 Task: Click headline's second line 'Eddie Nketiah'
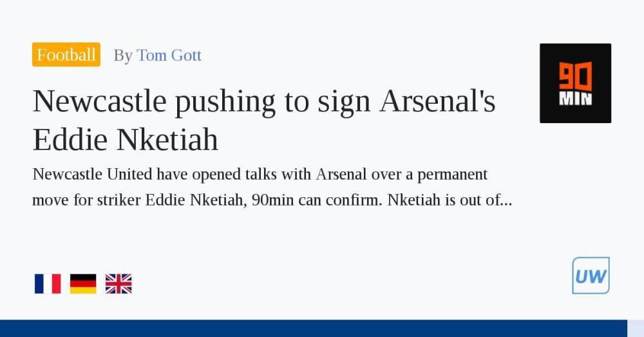coord(126,140)
